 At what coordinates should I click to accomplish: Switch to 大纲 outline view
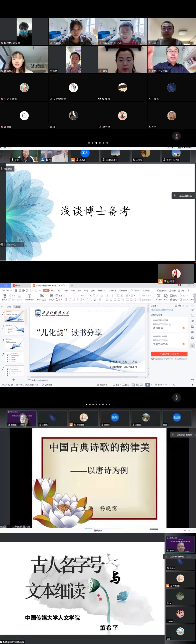9,307
